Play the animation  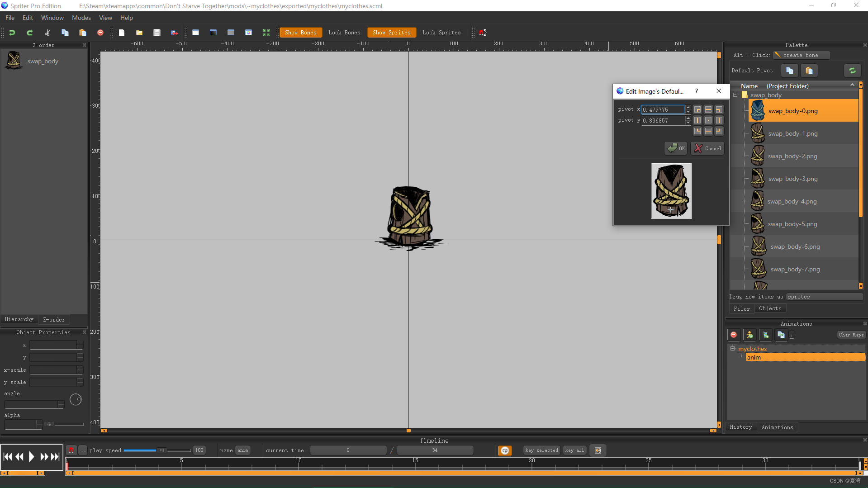[x=31, y=457]
